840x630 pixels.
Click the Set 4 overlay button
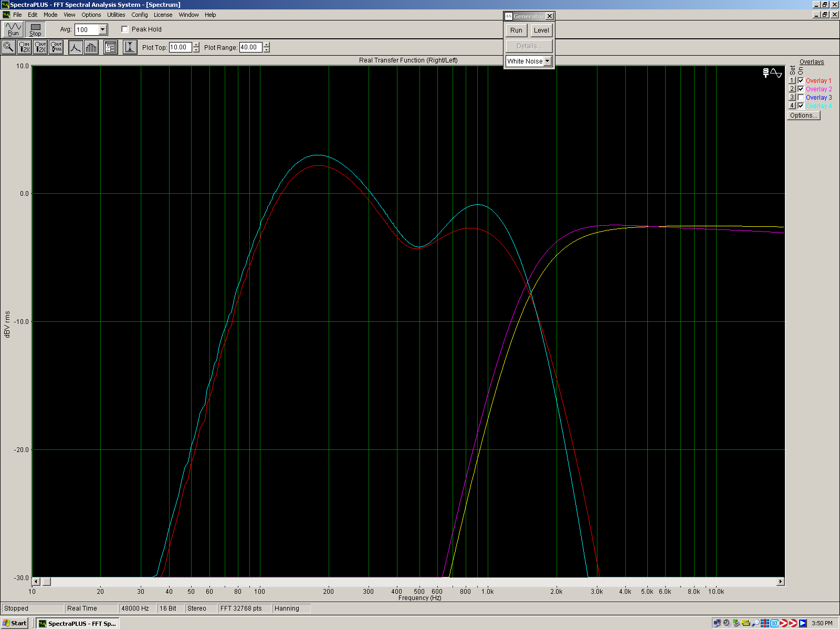792,106
